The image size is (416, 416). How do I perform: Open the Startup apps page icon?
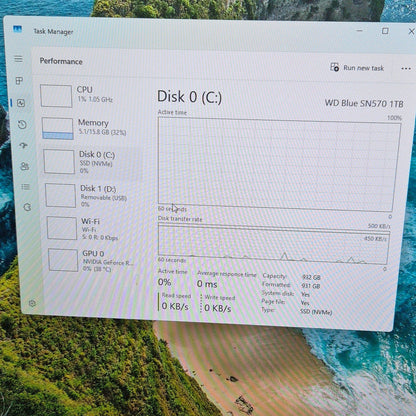coord(23,145)
